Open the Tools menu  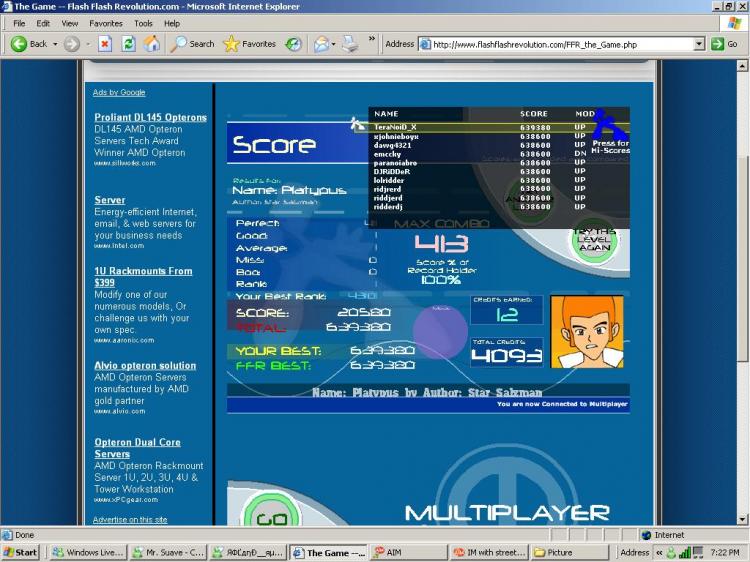[x=143, y=23]
